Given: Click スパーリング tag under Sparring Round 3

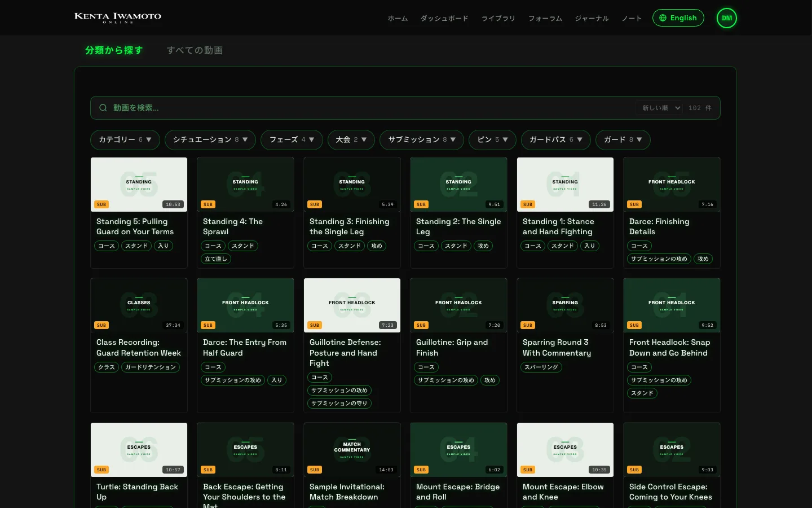Looking at the screenshot, I should [541, 367].
